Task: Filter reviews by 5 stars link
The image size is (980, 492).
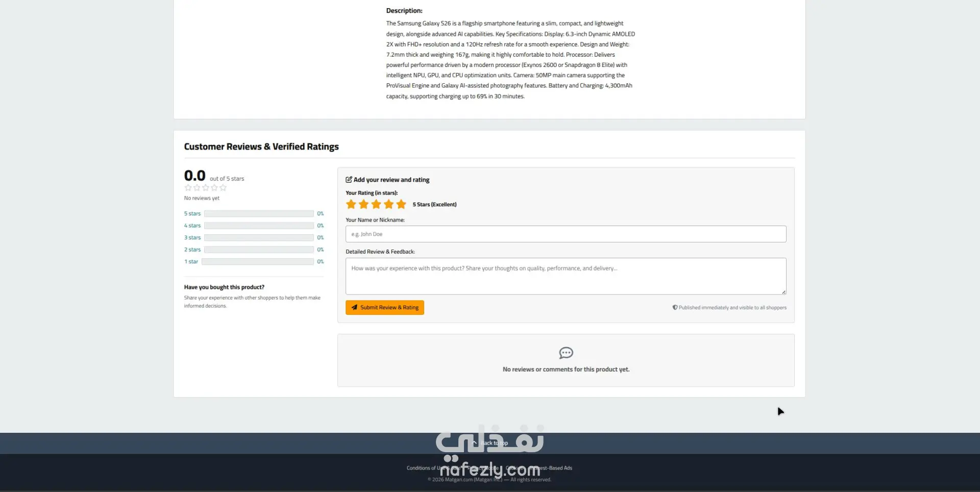Action: pyautogui.click(x=192, y=213)
